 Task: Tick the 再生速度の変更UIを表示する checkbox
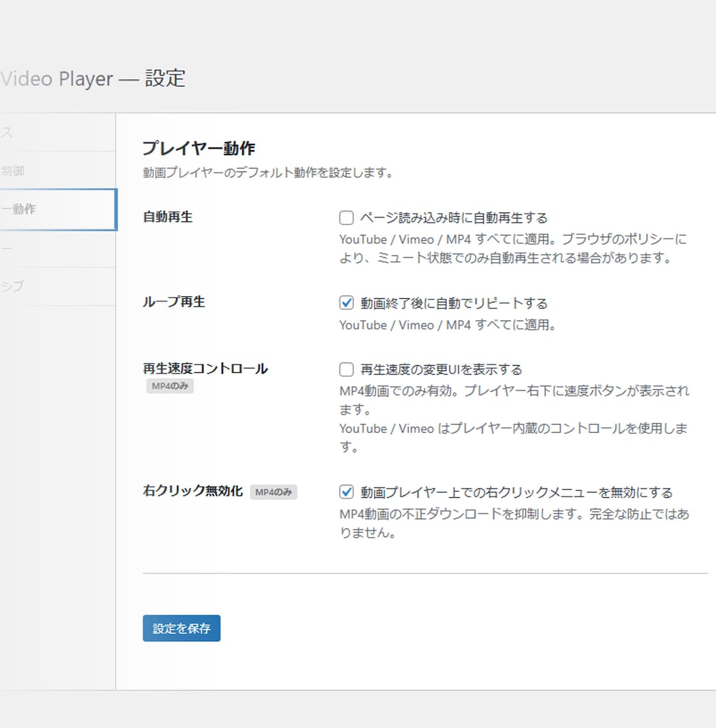[347, 369]
